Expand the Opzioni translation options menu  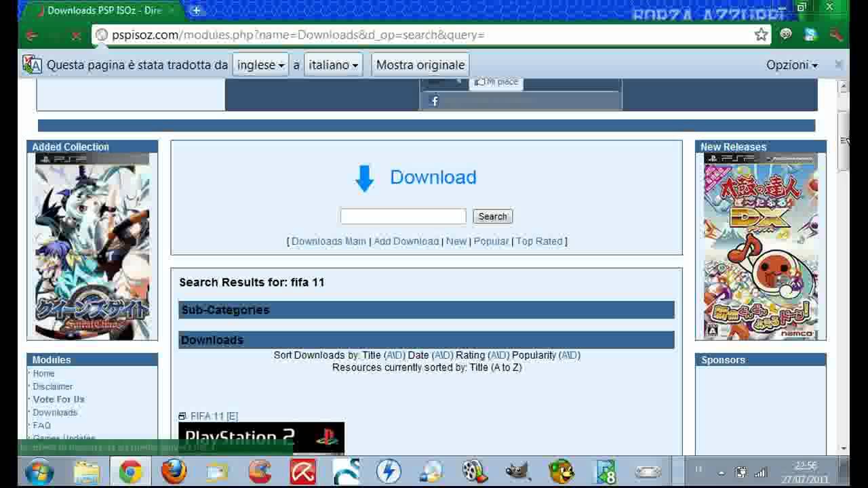pyautogui.click(x=792, y=65)
